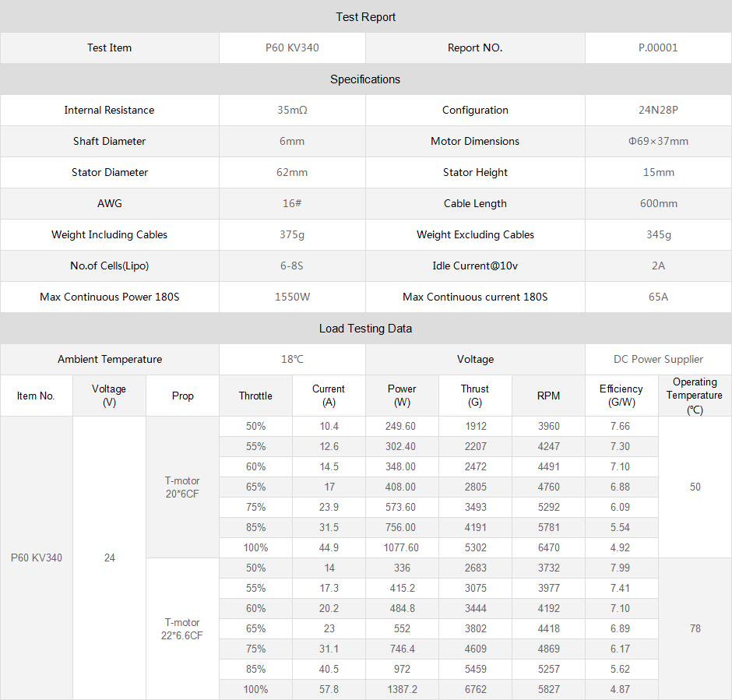Click the '1387.2' power value
732x700 pixels.
pos(403,690)
